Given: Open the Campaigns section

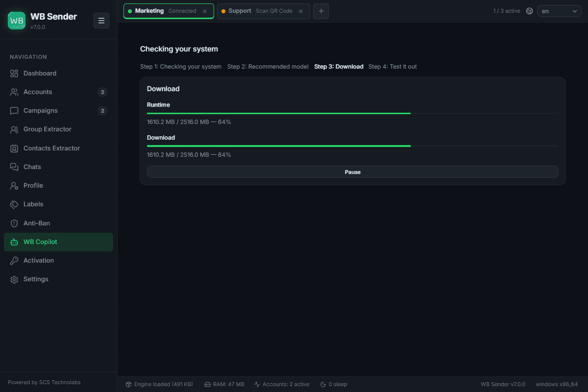Looking at the screenshot, I should click(x=58, y=111).
